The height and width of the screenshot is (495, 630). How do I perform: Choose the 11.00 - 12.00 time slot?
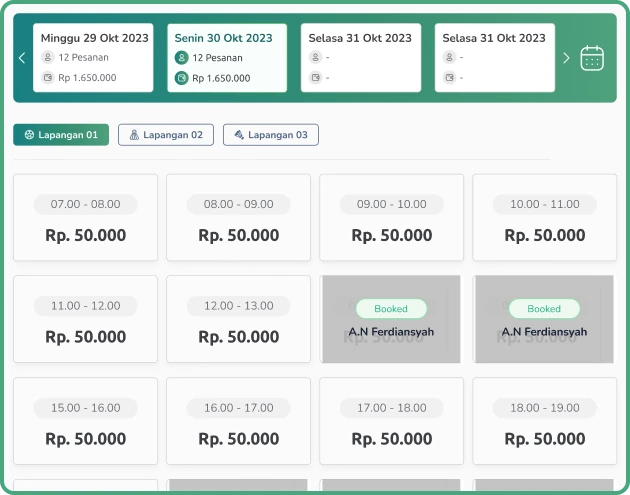point(86,319)
